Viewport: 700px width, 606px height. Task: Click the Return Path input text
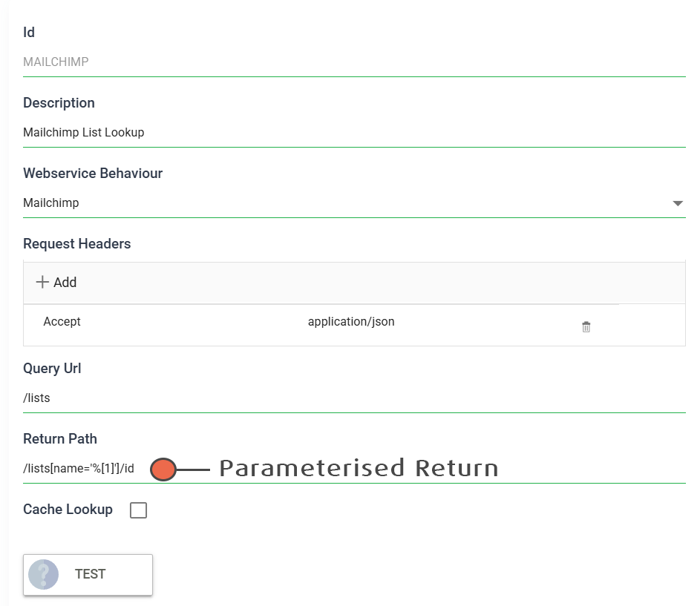(79, 469)
